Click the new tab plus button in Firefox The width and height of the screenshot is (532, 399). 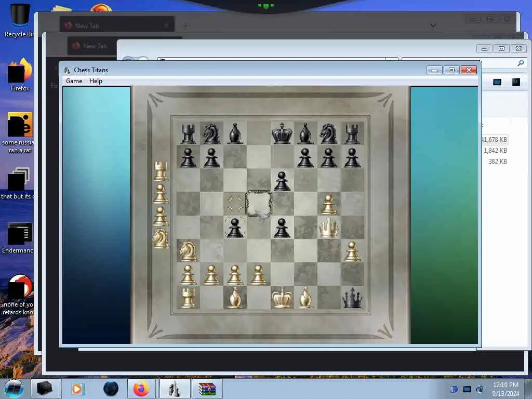(x=185, y=25)
